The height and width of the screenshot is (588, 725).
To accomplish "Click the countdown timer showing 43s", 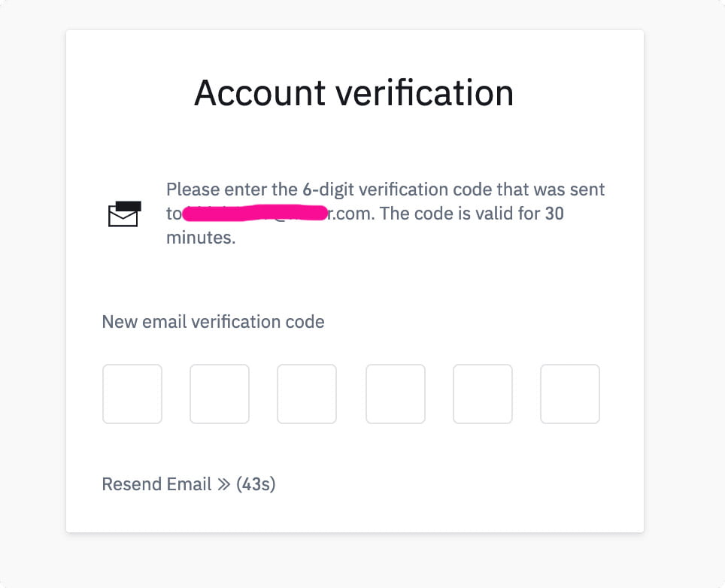I will [x=257, y=484].
